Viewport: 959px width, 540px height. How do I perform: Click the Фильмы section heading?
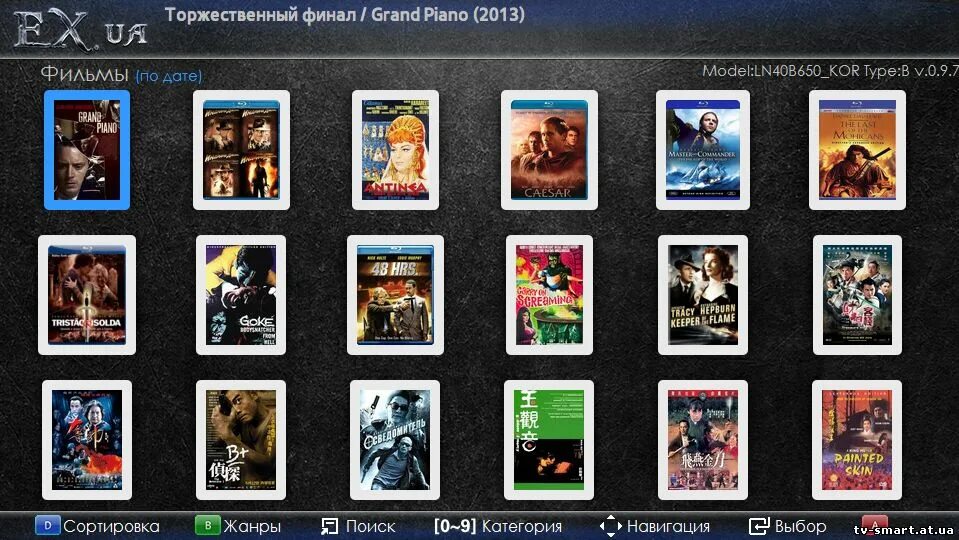pyautogui.click(x=84, y=74)
